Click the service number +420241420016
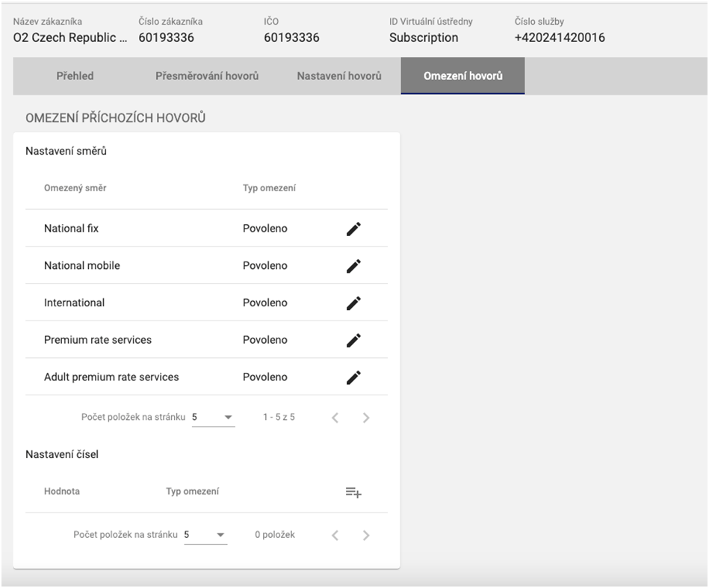709x588 pixels. point(560,37)
